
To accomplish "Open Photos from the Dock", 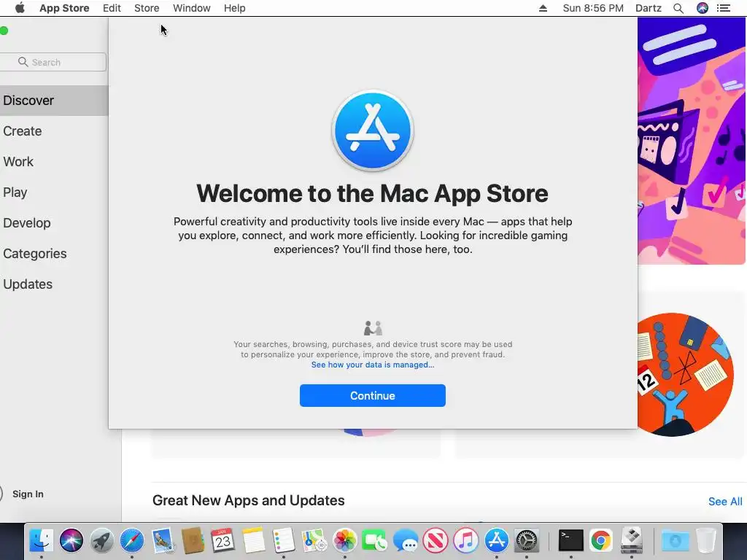I will click(x=345, y=541).
